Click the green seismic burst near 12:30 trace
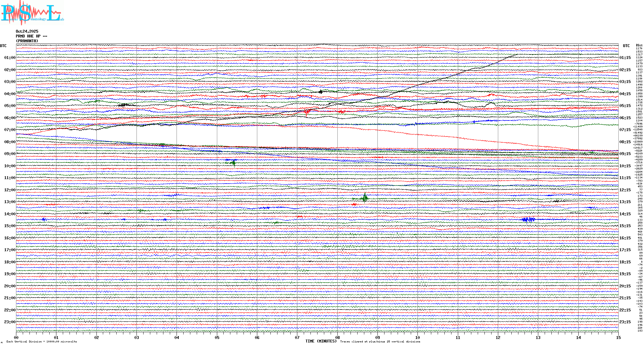This screenshot has width=644, height=346. pyautogui.click(x=365, y=198)
